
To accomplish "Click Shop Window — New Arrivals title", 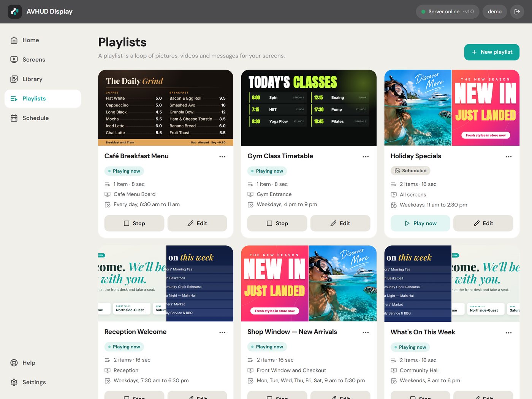I will (292, 332).
